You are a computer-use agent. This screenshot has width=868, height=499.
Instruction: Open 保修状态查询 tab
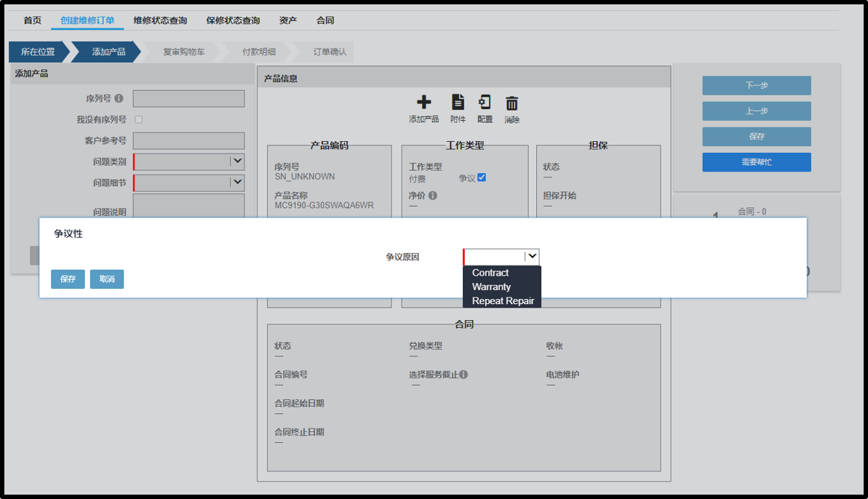click(x=233, y=20)
